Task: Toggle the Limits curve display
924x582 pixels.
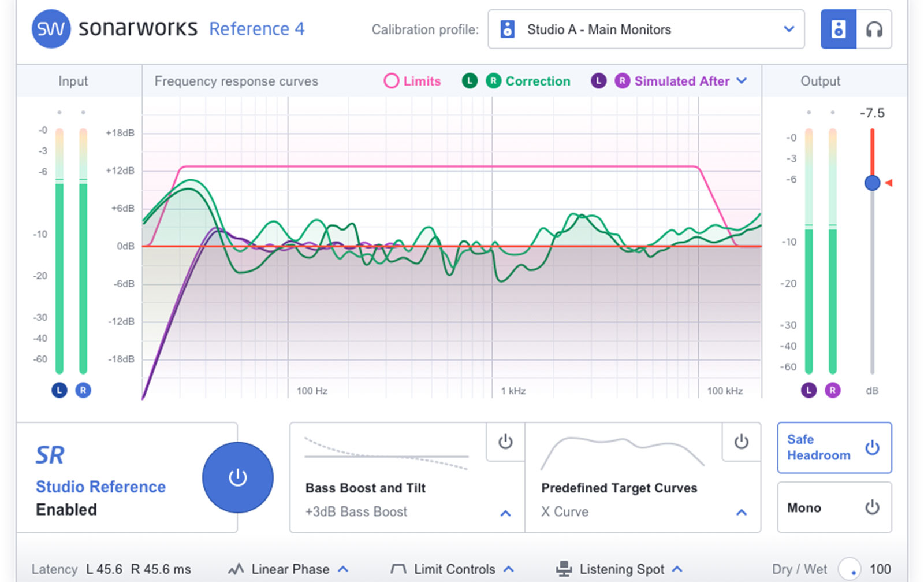Action: 391,81
